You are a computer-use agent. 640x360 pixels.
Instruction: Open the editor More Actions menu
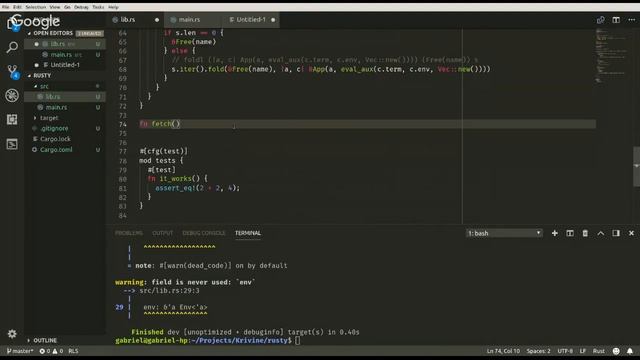631,20
